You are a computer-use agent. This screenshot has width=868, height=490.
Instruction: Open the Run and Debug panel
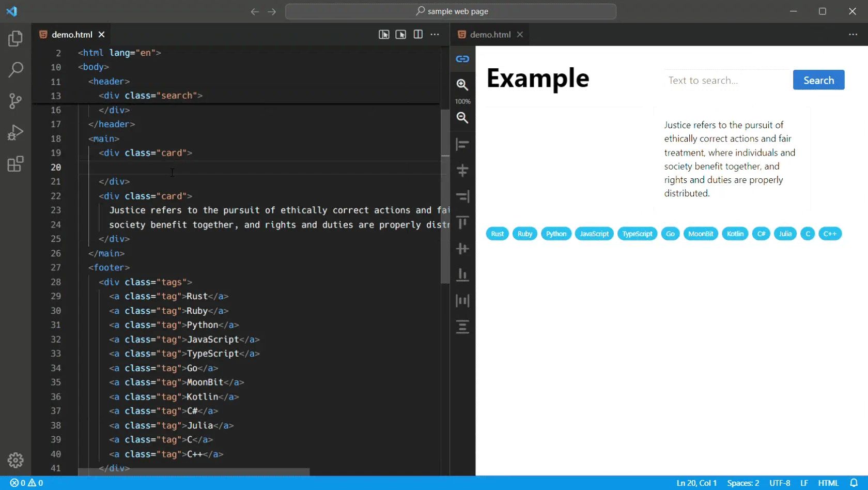click(16, 132)
